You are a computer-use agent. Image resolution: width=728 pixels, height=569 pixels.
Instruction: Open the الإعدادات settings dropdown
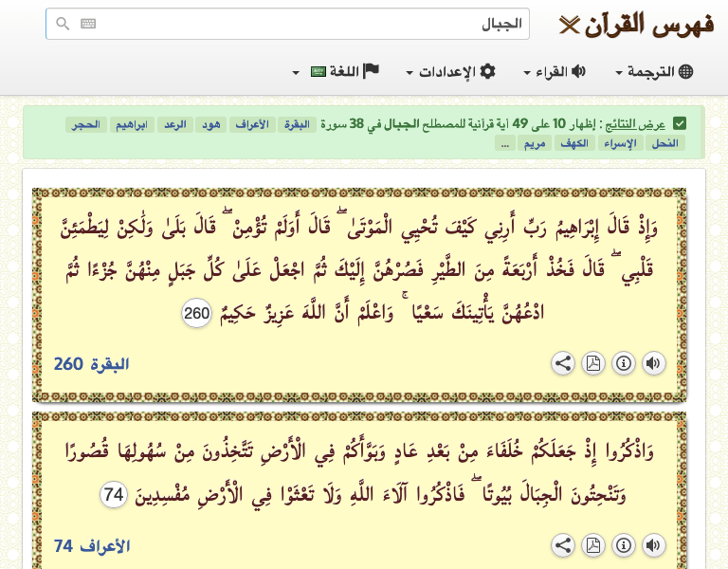coord(450,72)
